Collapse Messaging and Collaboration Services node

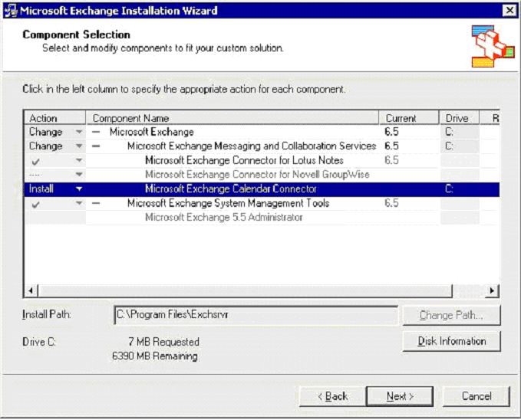pos(96,146)
